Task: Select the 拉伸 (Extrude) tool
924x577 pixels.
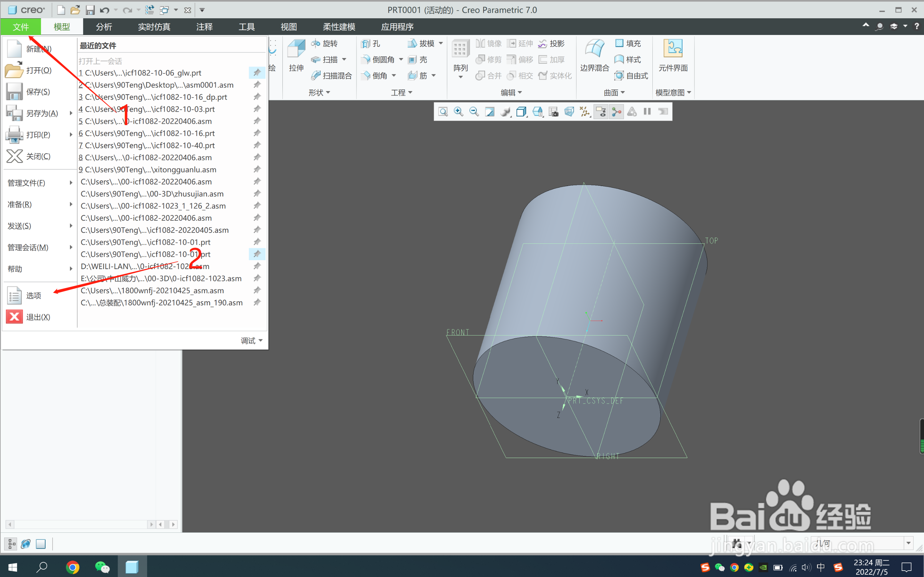Action: click(296, 56)
